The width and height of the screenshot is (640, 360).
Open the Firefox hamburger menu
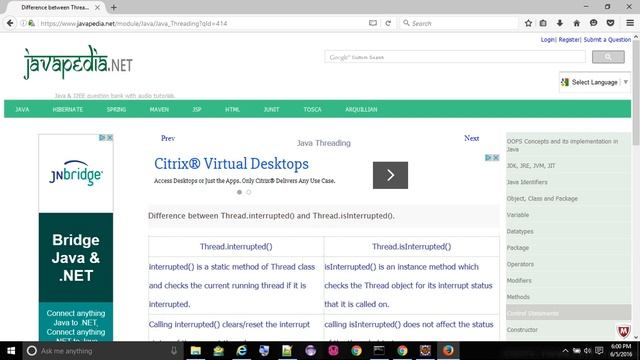click(630, 23)
